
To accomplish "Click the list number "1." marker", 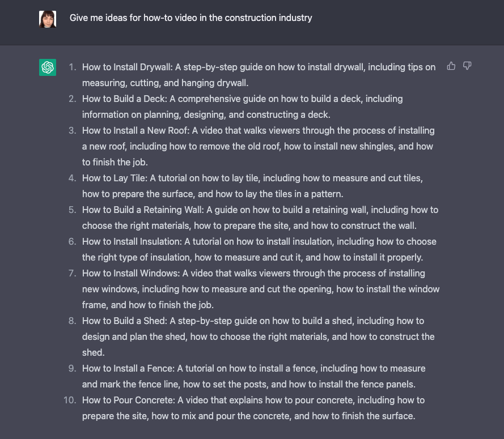I will pyautogui.click(x=72, y=67).
